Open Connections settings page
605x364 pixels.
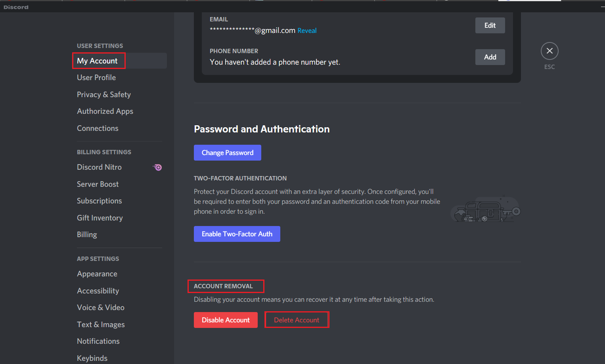coord(98,128)
